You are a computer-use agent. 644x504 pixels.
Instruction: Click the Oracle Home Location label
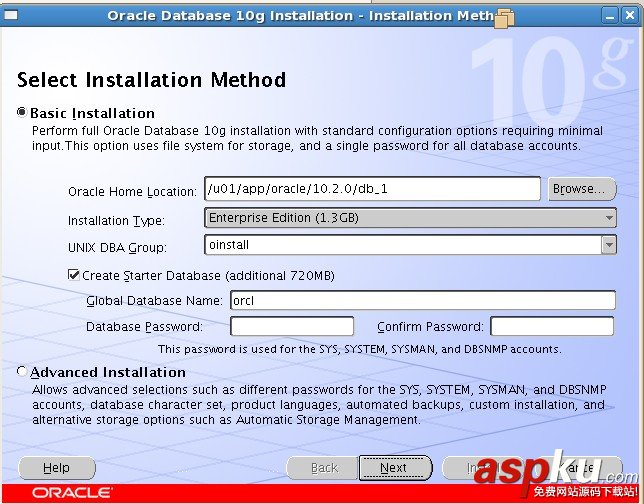tap(132, 191)
